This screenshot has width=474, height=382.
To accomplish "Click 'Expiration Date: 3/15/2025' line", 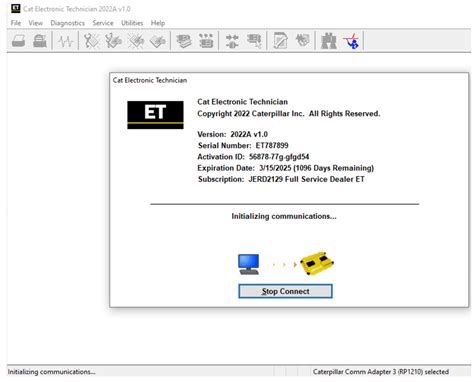I will tap(286, 168).
